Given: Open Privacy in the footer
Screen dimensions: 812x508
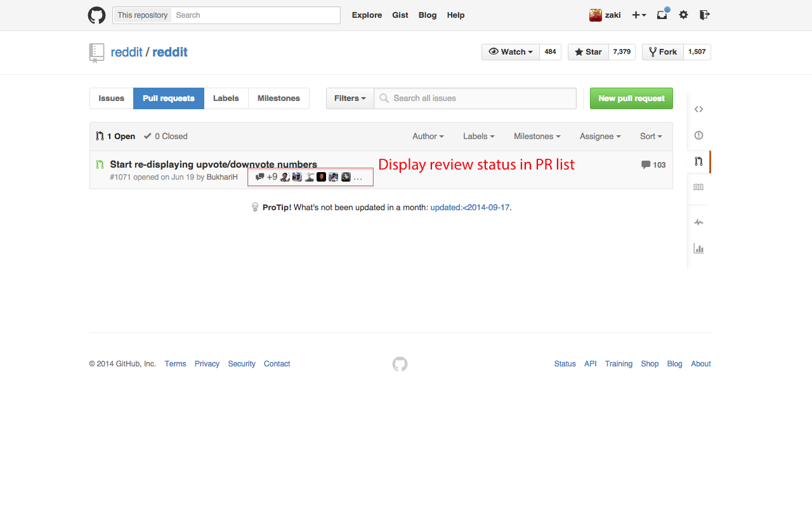Looking at the screenshot, I should (x=207, y=364).
